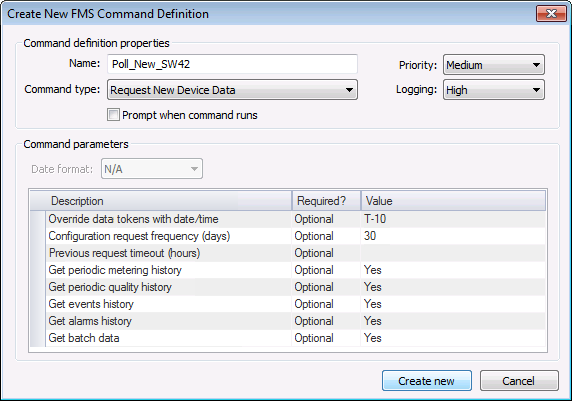The image size is (572, 401).
Task: Select the Override data tokens with date/time row
Action: click(288, 219)
